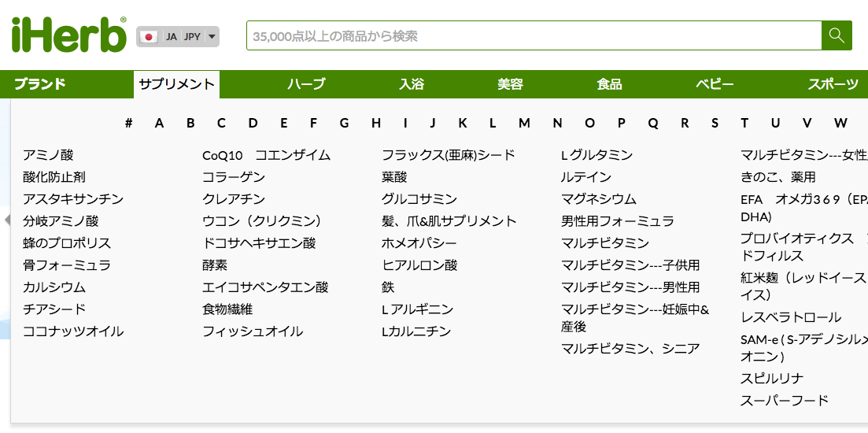The height and width of the screenshot is (433, 868).
Task: Open the 葉酸 category
Action: 394,177
